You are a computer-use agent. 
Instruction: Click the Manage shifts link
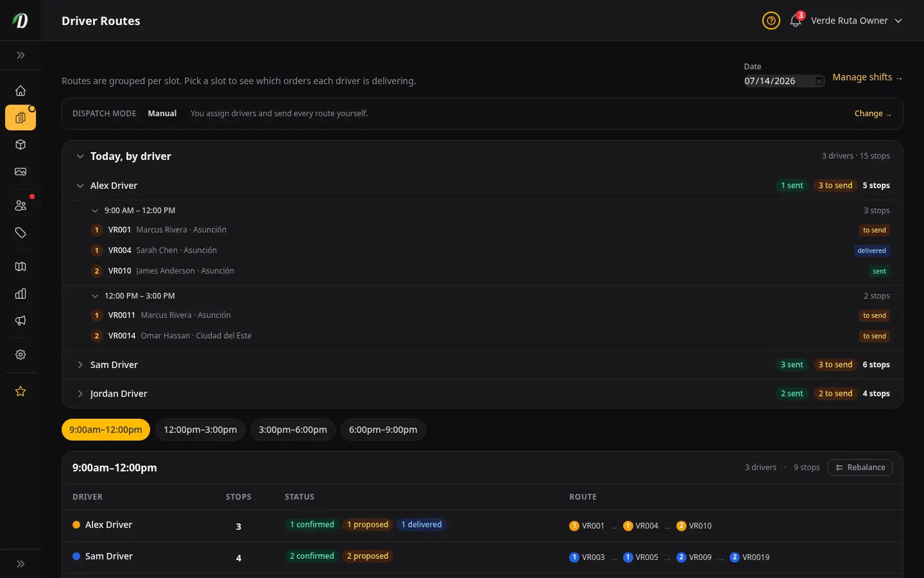tap(868, 77)
